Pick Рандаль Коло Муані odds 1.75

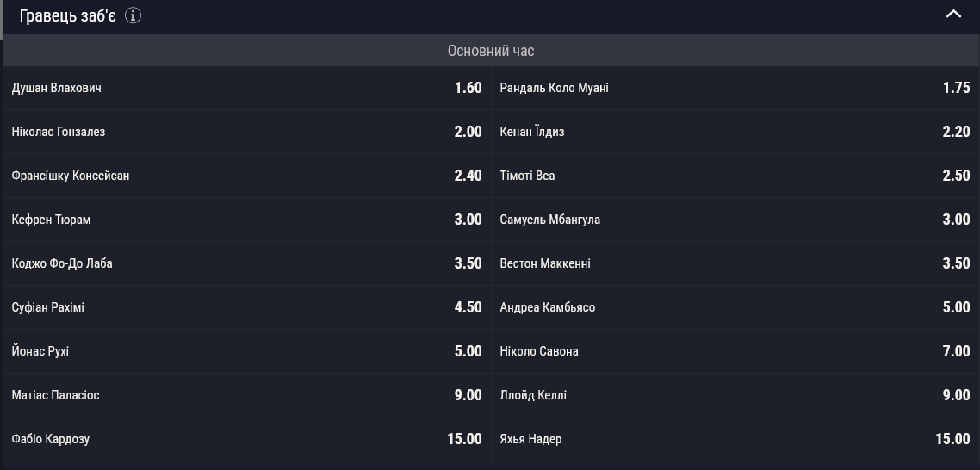click(x=735, y=88)
